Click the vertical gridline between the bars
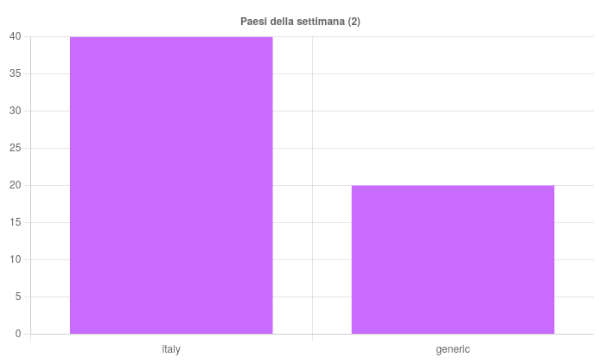 (x=313, y=185)
